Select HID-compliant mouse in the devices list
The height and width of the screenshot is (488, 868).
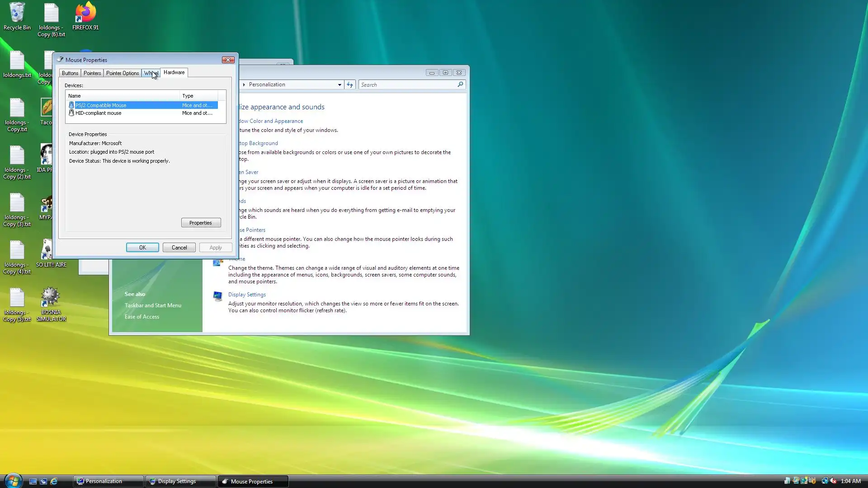click(x=98, y=113)
